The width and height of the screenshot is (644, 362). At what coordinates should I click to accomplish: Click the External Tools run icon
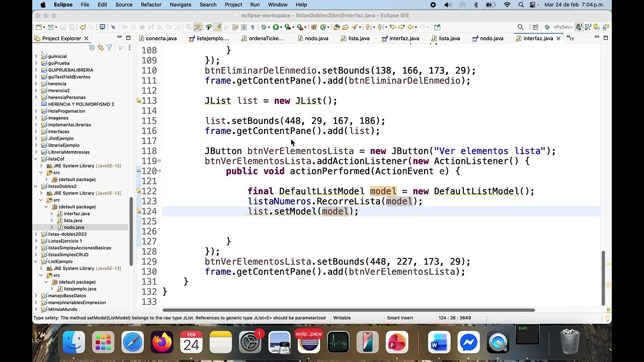(299, 27)
